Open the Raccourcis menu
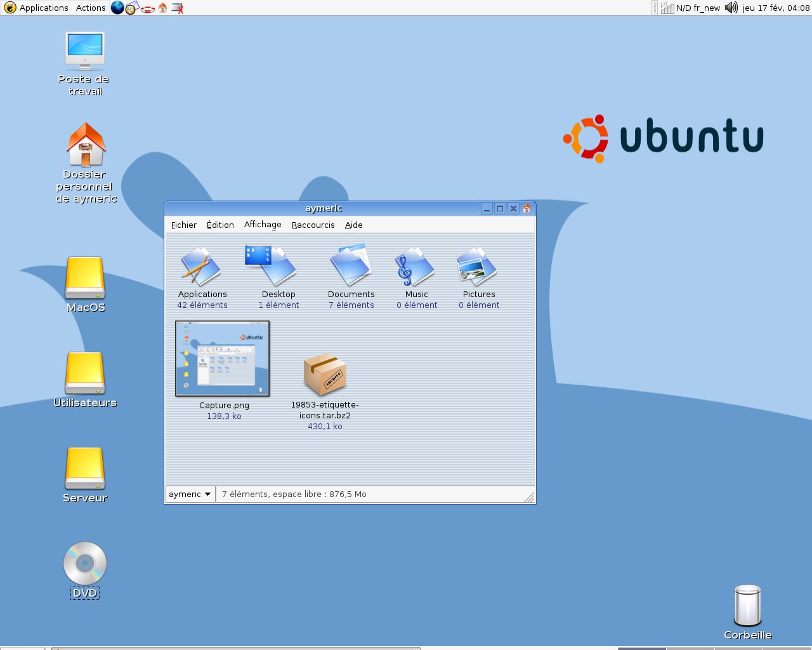 click(313, 225)
